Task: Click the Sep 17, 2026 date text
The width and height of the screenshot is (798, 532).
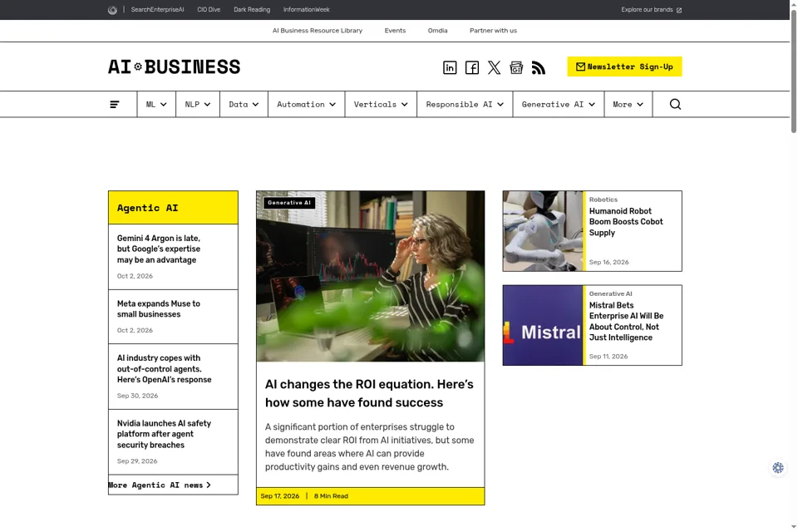Action: 280,496
